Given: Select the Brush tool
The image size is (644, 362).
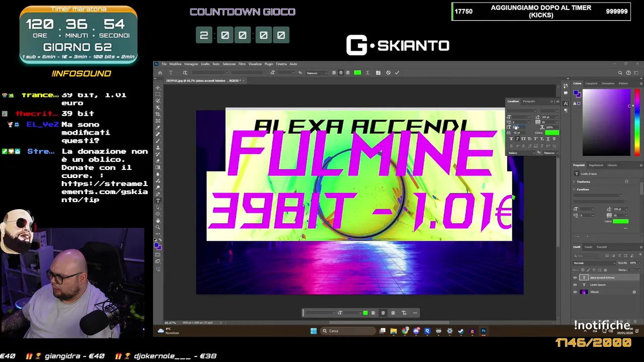Looking at the screenshot, I should point(157,141).
